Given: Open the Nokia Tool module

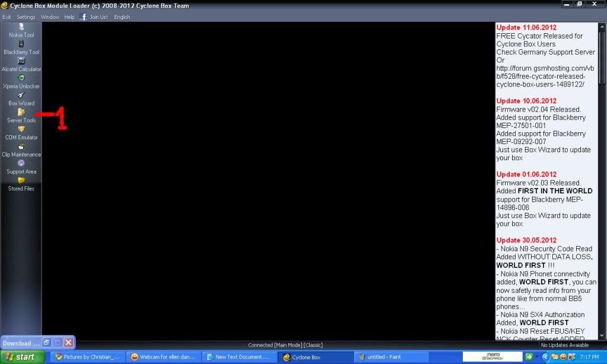Looking at the screenshot, I should (x=21, y=31).
